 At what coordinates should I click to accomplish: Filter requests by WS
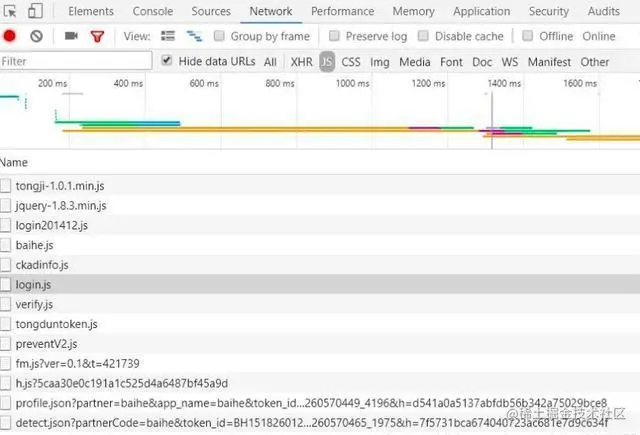pyautogui.click(x=510, y=62)
